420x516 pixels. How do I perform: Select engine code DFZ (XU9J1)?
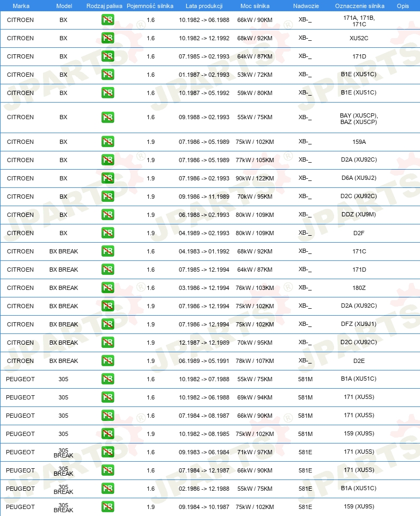pyautogui.click(x=359, y=324)
